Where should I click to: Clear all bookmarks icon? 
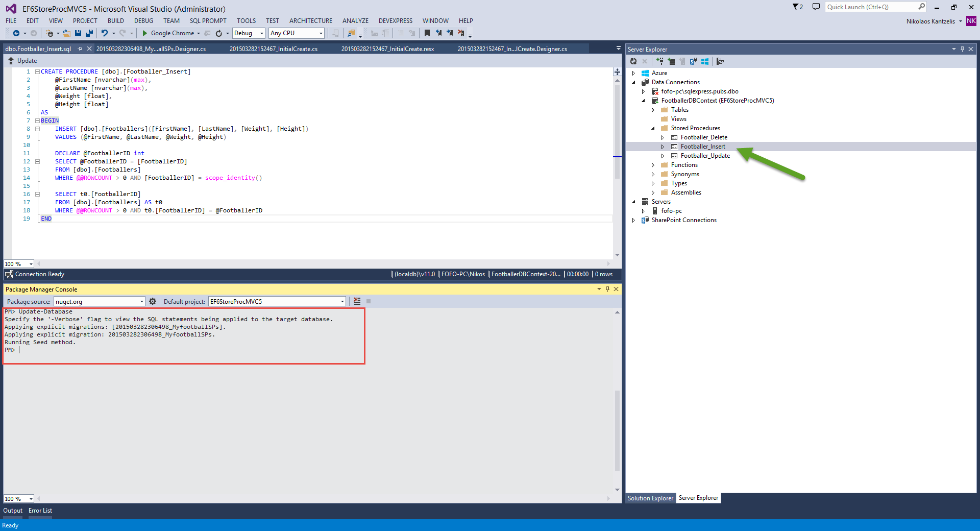pos(461,33)
